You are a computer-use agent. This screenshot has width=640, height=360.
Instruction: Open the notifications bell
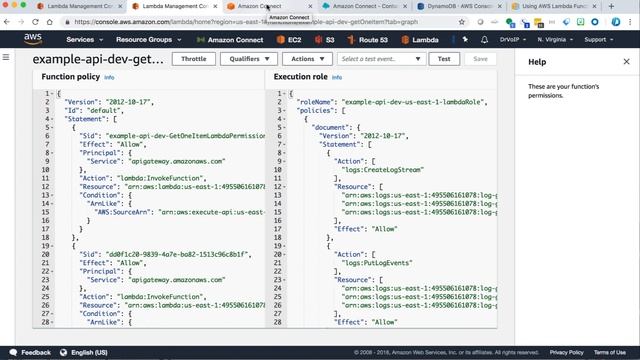coord(484,40)
